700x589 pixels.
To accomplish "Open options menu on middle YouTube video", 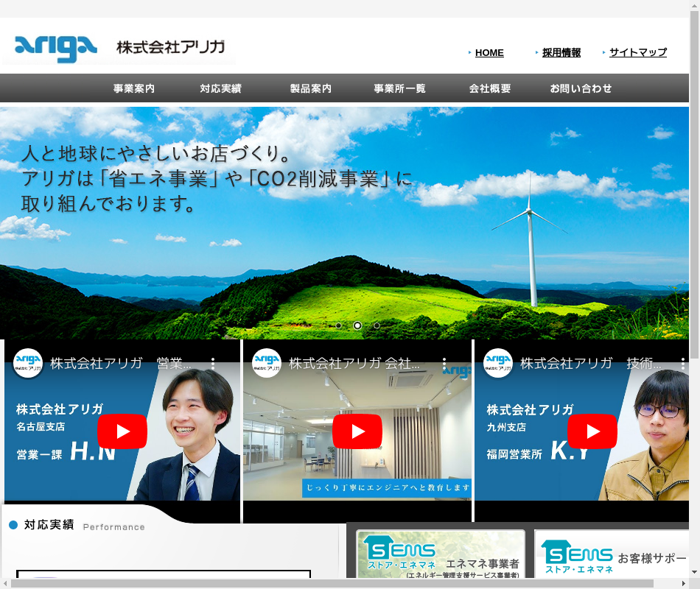I will (x=444, y=364).
